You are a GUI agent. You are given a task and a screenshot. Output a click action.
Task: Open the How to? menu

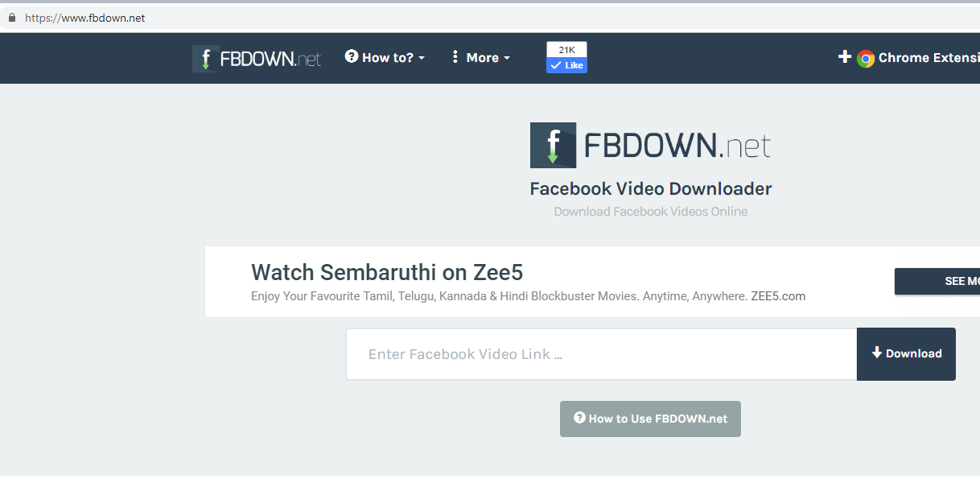[x=385, y=57]
